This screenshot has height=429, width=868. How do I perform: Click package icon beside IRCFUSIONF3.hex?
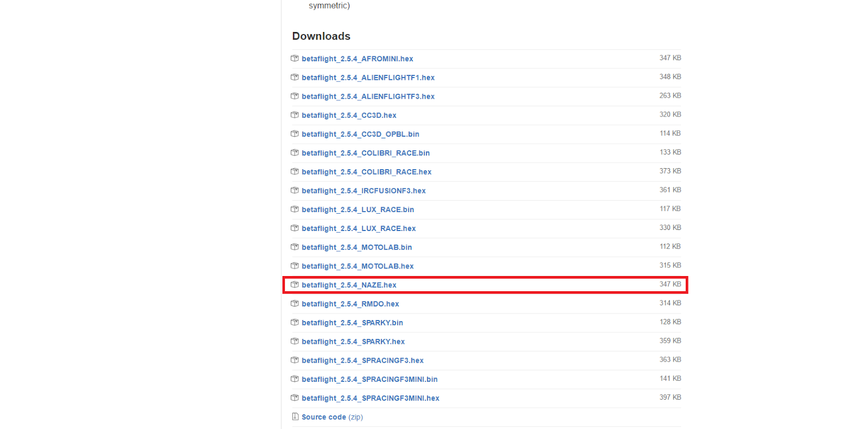click(295, 190)
